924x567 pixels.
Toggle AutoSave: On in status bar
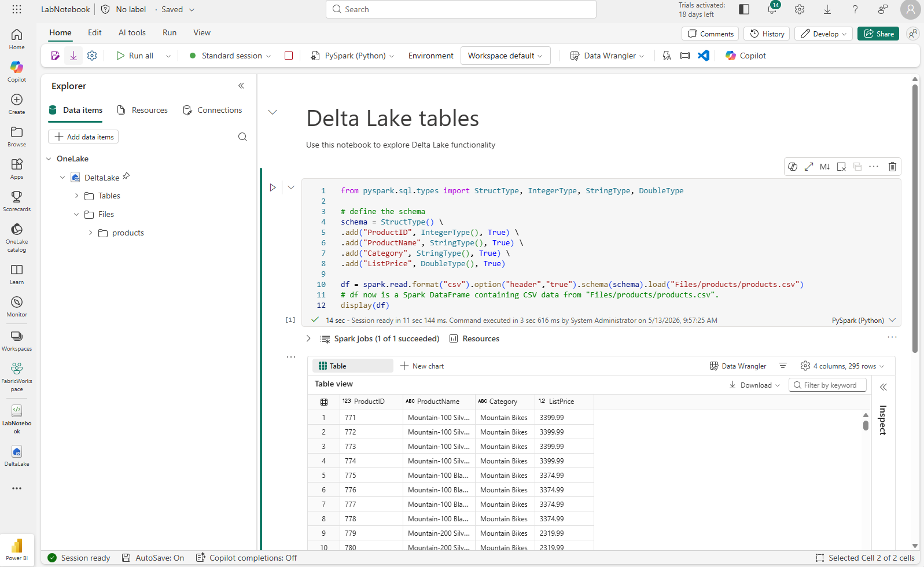click(x=153, y=558)
